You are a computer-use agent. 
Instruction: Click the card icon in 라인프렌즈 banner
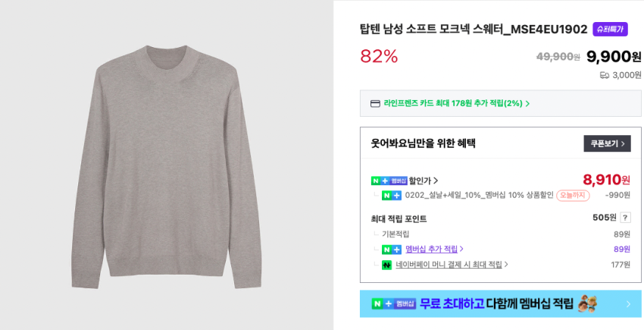click(x=375, y=103)
